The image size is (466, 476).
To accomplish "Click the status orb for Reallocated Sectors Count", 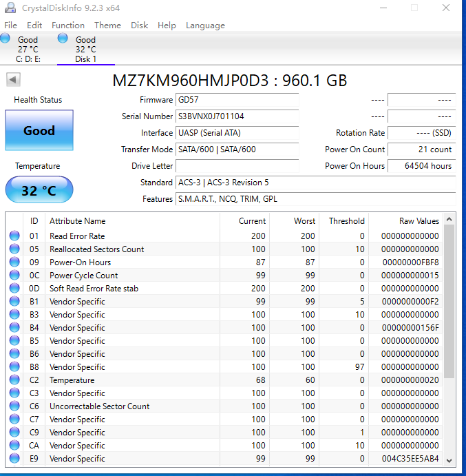I will click(14, 249).
